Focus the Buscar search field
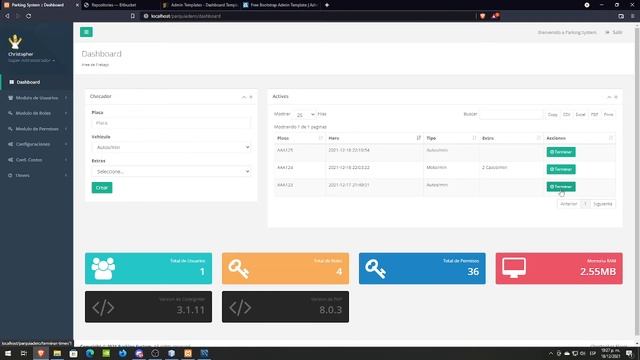640x360 pixels. 511,114
